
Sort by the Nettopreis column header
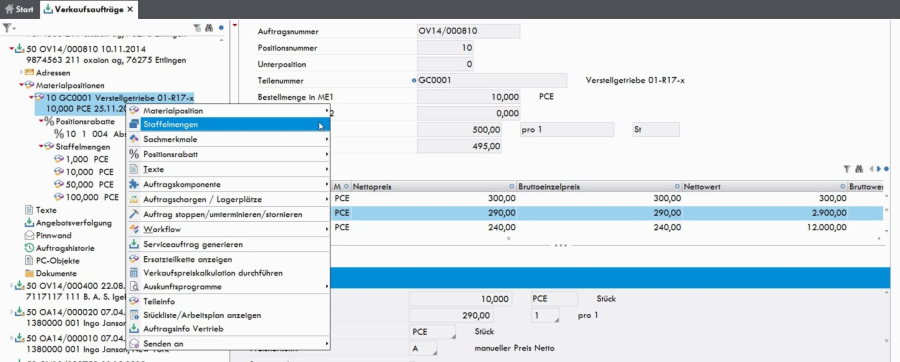[x=433, y=187]
